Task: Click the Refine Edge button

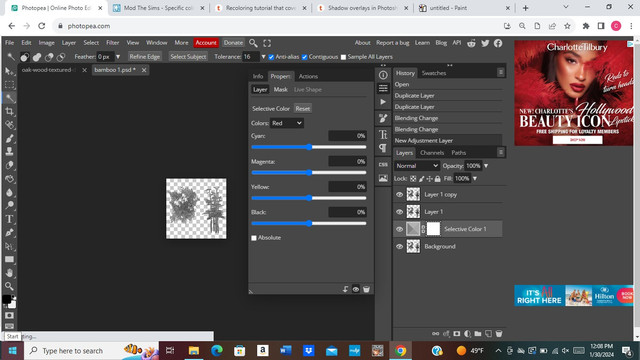Action: coord(144,57)
